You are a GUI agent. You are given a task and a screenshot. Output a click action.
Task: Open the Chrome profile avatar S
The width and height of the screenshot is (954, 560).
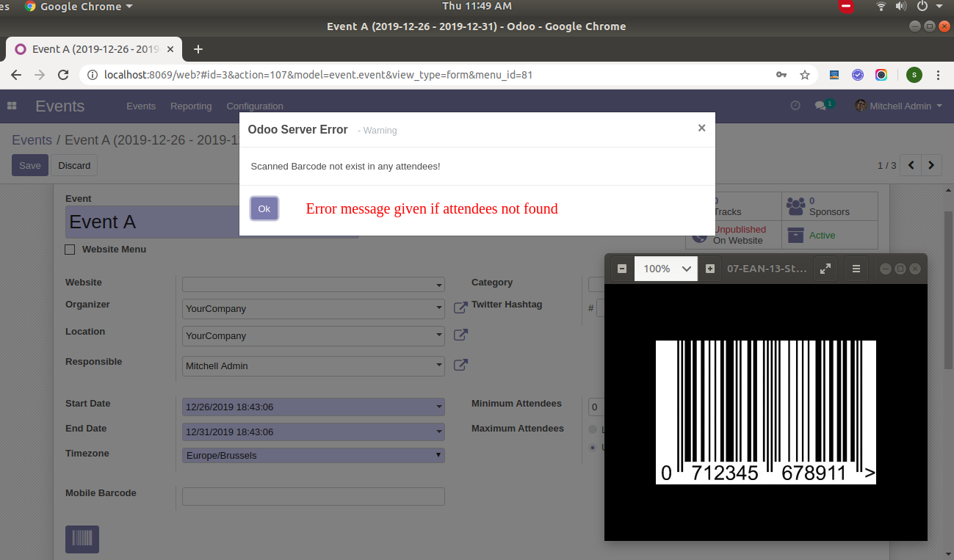914,75
